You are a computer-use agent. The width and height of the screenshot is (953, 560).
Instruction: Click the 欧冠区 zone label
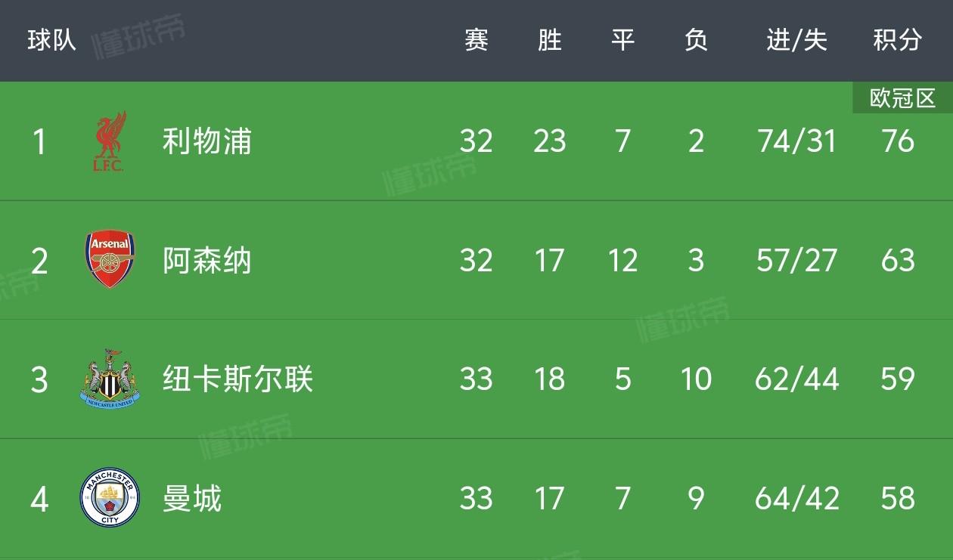tap(903, 98)
